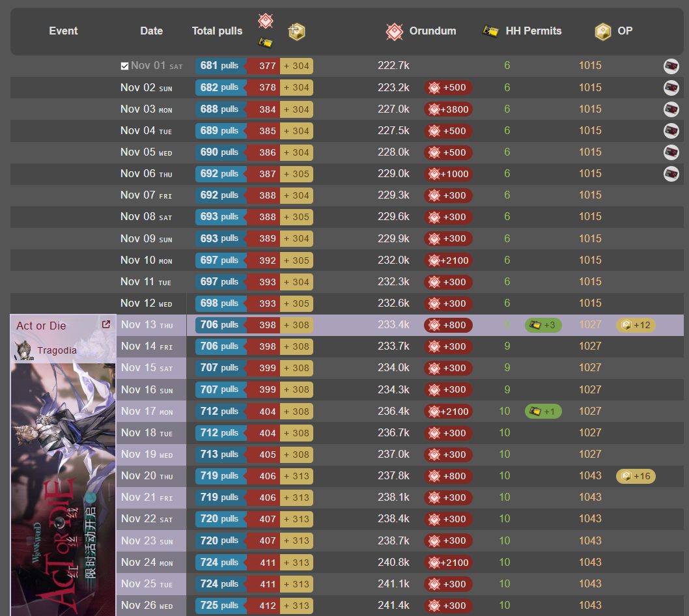Image resolution: width=689 pixels, height=616 pixels.
Task: Click the HH Permits ticket icon in header
Action: click(x=491, y=31)
